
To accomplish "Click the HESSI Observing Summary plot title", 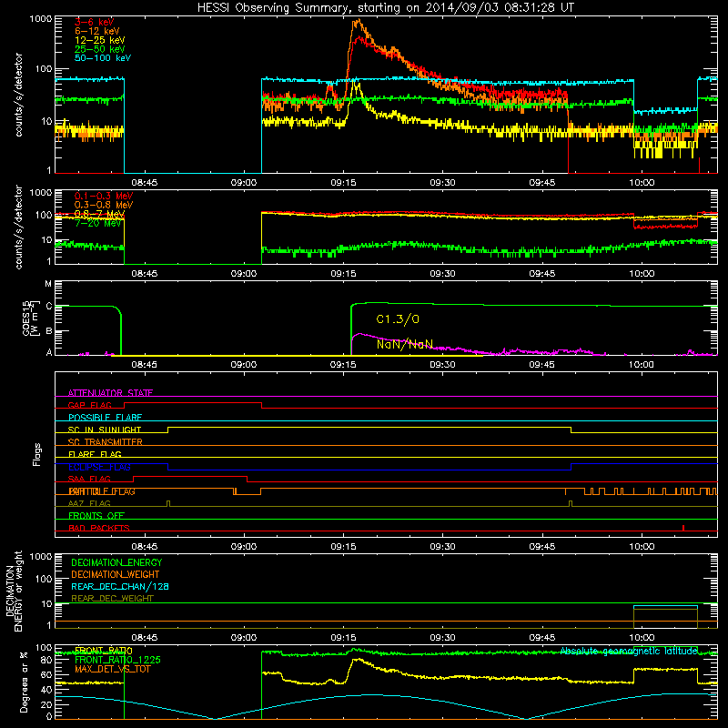I will pyautogui.click(x=386, y=8).
